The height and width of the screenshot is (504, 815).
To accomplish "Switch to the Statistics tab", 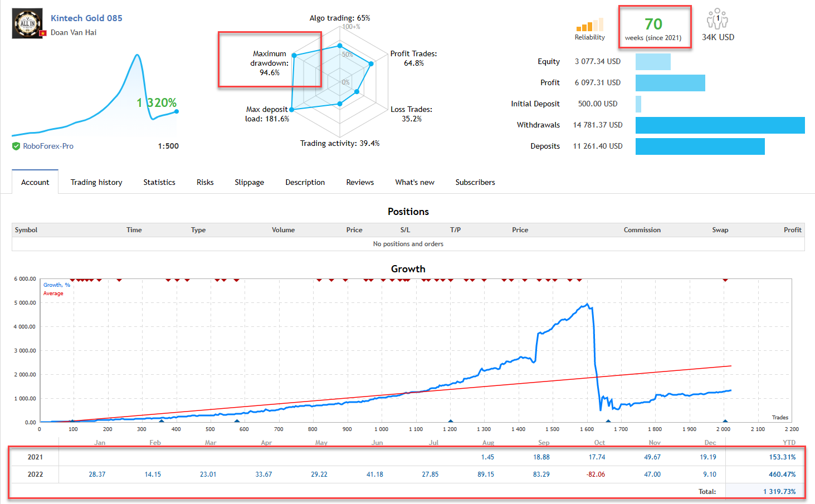I will pyautogui.click(x=159, y=182).
